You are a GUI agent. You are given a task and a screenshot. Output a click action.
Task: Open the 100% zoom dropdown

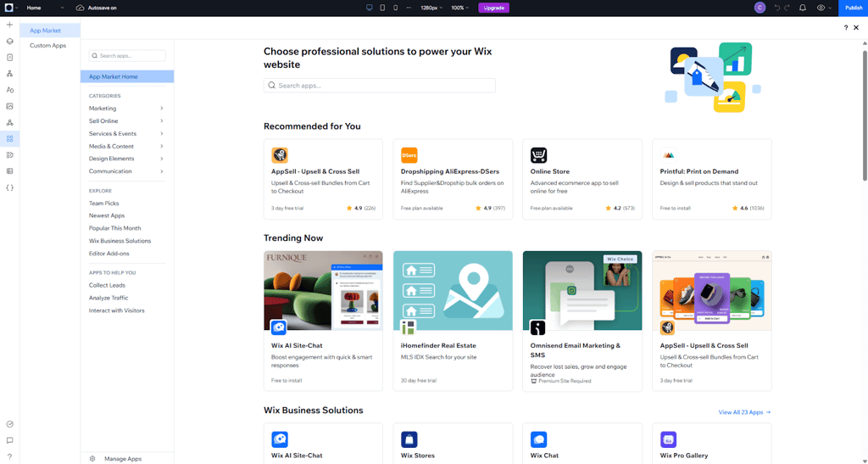(459, 8)
